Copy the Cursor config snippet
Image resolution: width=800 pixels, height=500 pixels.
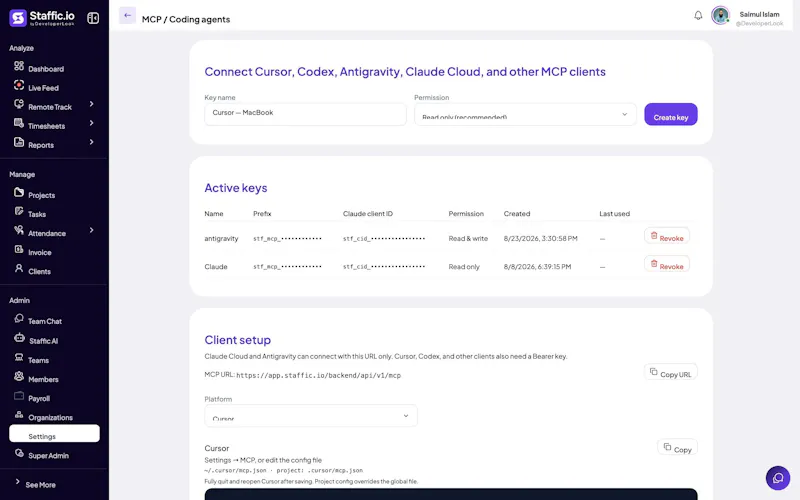(678, 447)
